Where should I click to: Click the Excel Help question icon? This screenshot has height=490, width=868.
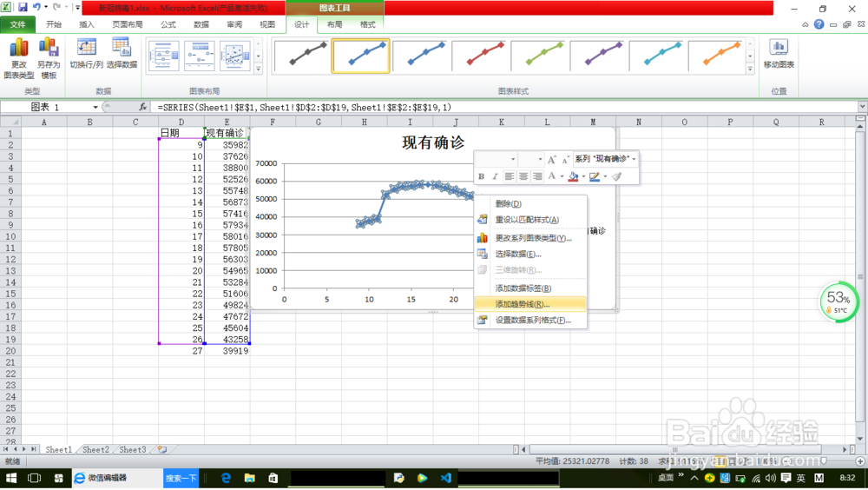[x=819, y=24]
